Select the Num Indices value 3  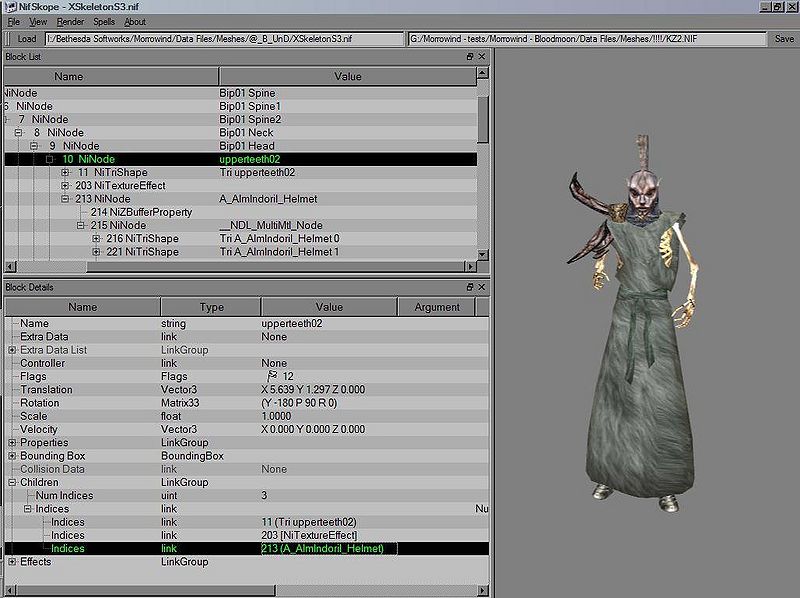click(264, 495)
